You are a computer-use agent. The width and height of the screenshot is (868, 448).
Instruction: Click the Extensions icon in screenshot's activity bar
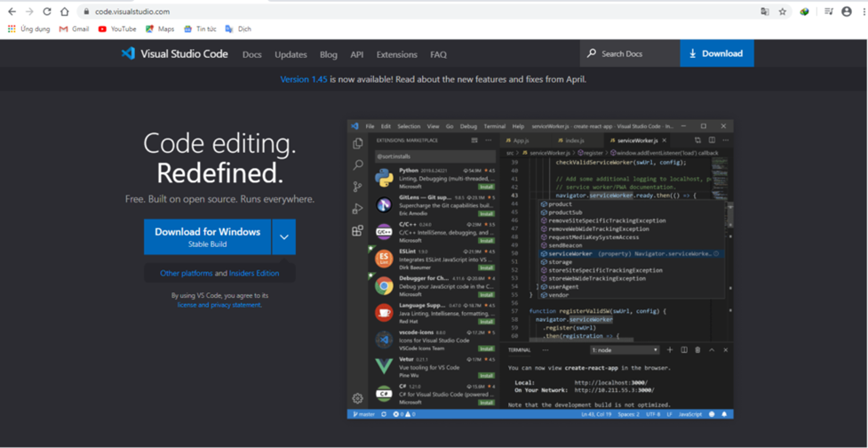pos(358,230)
